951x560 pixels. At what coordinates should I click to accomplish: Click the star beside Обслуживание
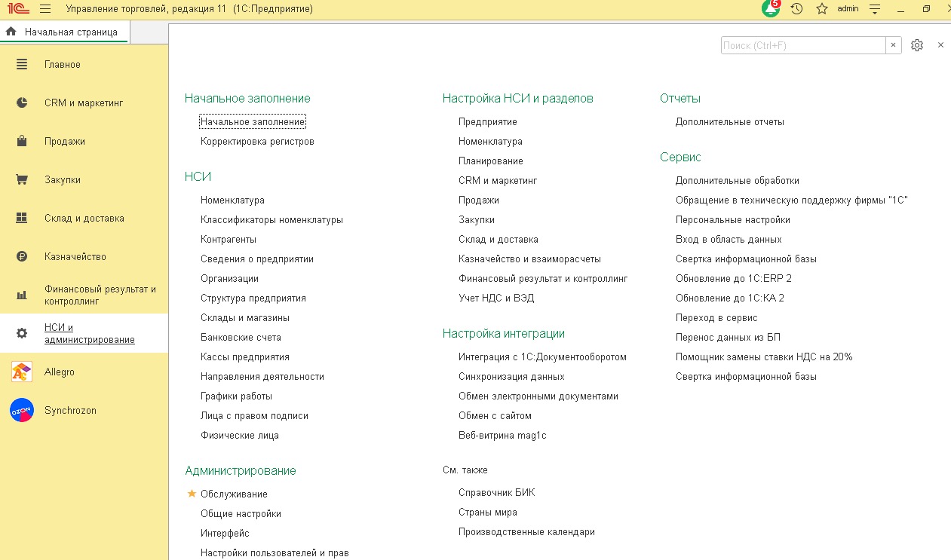[192, 494]
